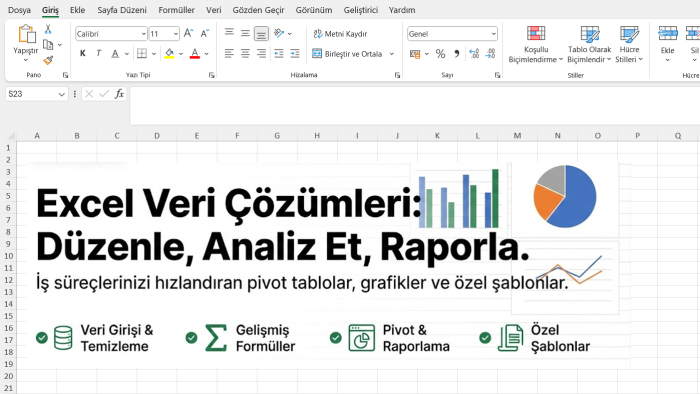Click the formula bar input area
The image size is (700, 394).
(415, 106)
